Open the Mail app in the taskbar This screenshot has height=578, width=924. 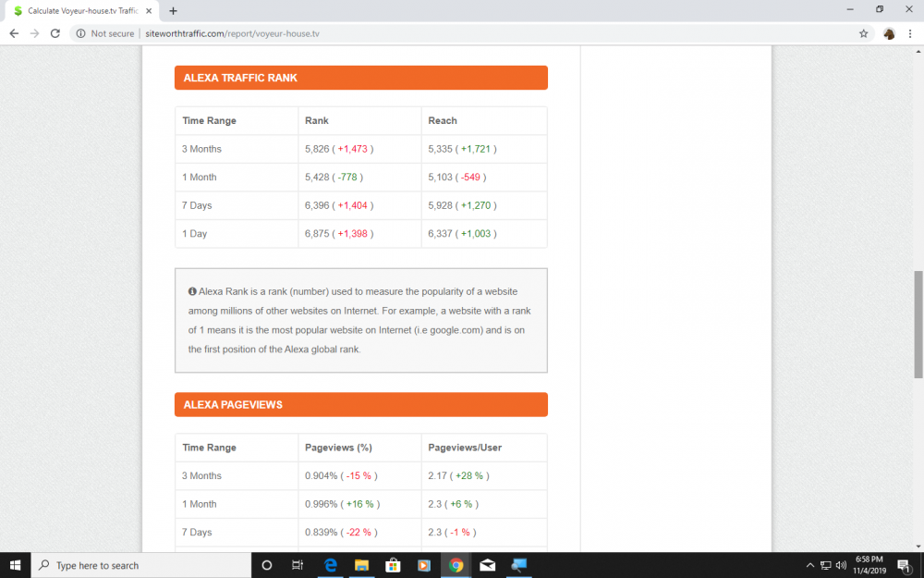pyautogui.click(x=487, y=565)
